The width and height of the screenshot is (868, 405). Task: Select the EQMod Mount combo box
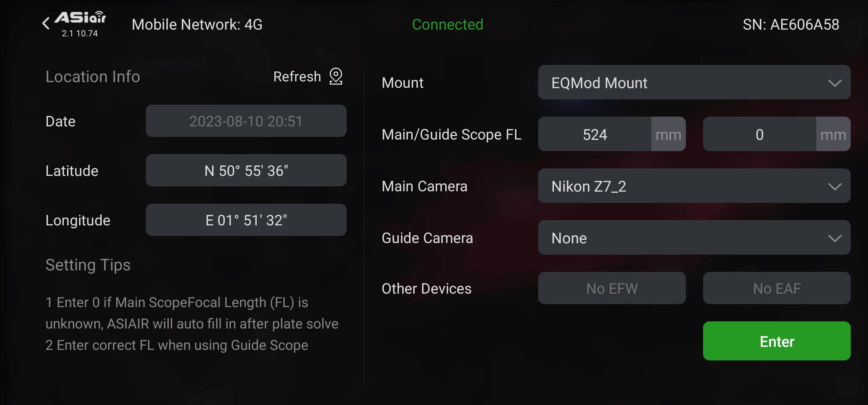682,82
